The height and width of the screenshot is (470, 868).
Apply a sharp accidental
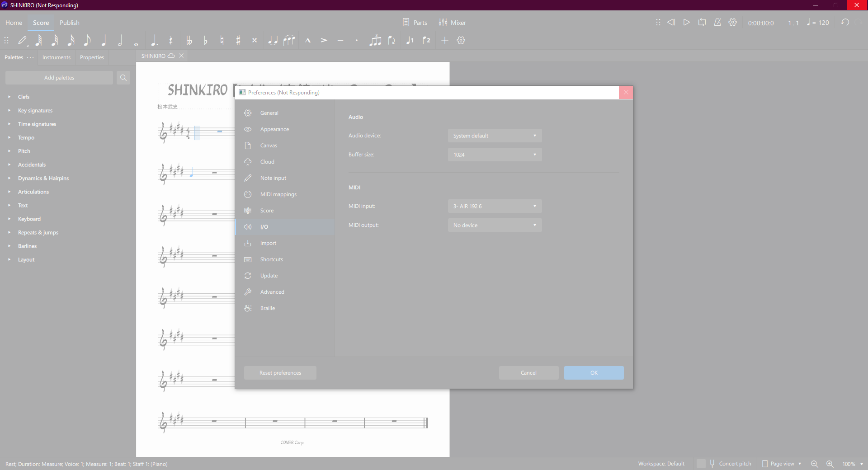pyautogui.click(x=238, y=40)
